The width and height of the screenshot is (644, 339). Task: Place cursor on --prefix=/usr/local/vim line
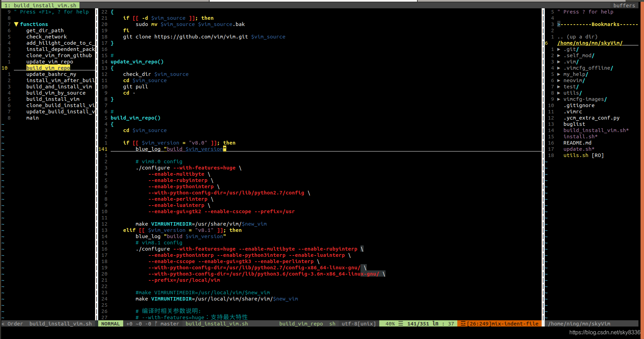pyautogui.click(x=184, y=280)
